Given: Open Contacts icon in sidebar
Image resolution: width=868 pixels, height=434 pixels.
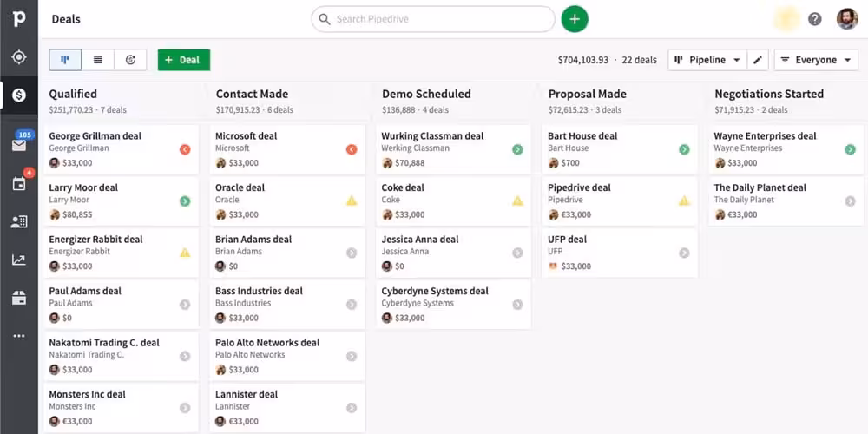Looking at the screenshot, I should (18, 221).
